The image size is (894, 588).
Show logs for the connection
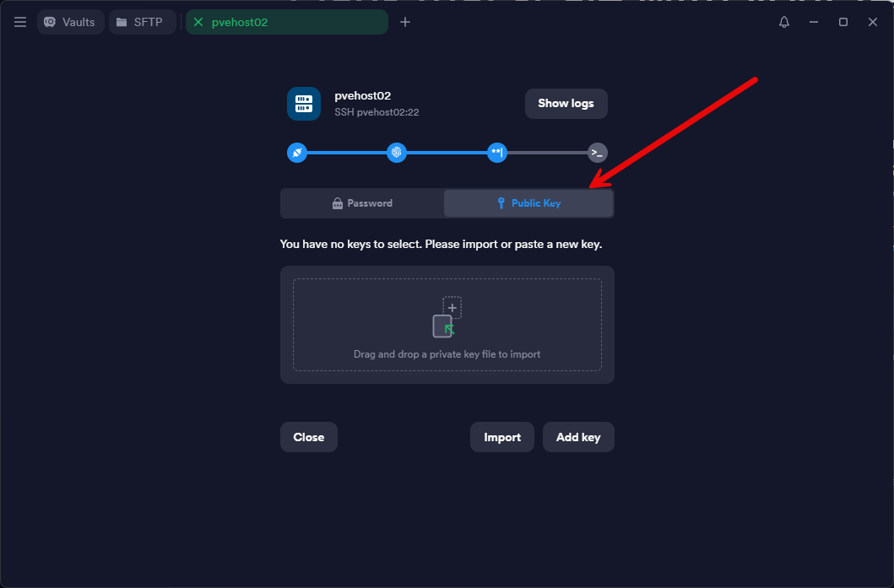click(566, 104)
